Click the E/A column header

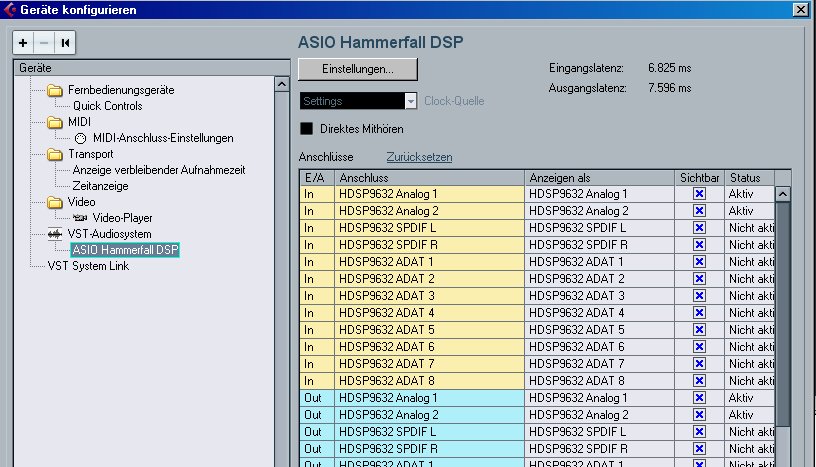[317, 178]
